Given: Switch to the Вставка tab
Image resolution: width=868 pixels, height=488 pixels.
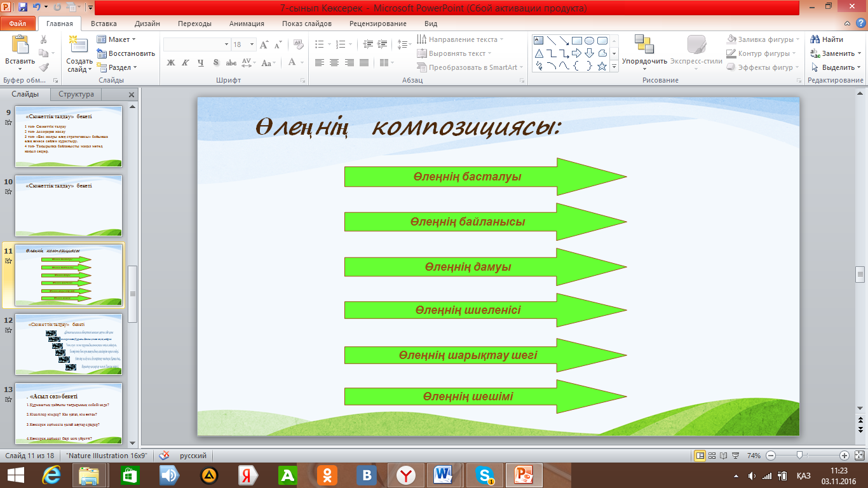Looking at the screenshot, I should 104,24.
